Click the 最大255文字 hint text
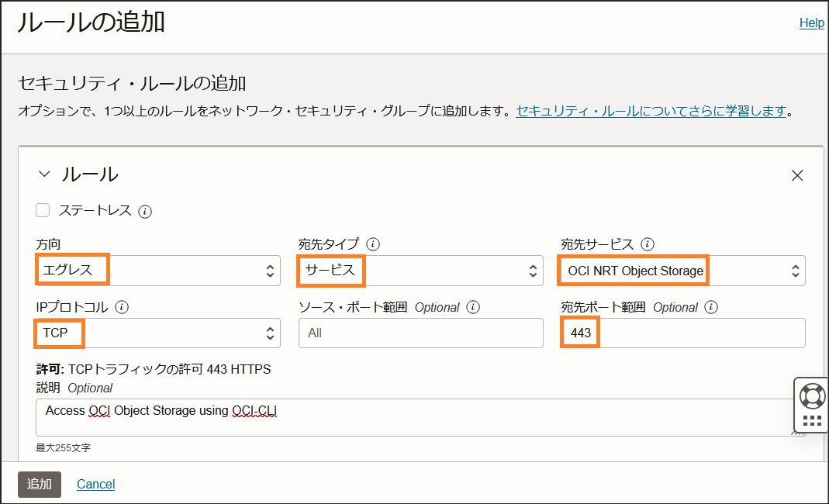This screenshot has width=829, height=504. pyautogui.click(x=64, y=448)
